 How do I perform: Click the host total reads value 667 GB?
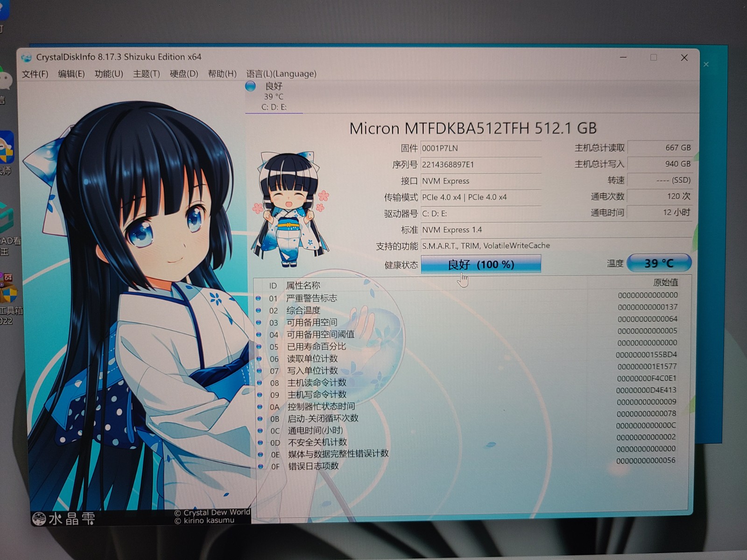pyautogui.click(x=660, y=147)
